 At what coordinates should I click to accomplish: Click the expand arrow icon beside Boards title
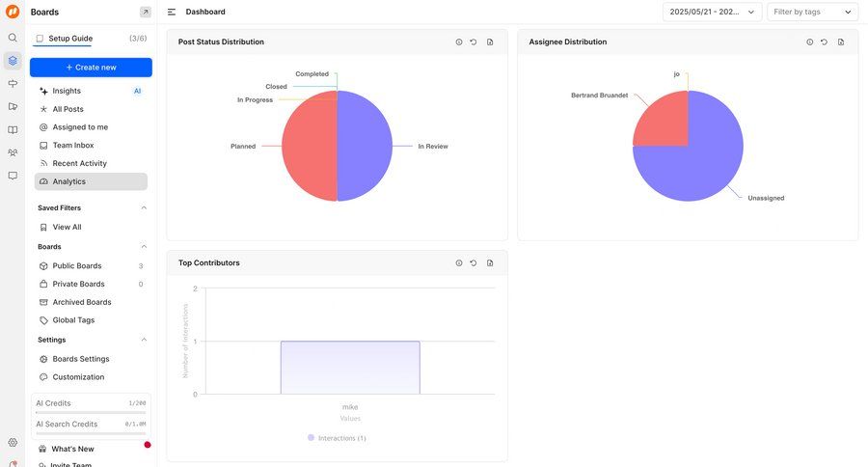145,12
